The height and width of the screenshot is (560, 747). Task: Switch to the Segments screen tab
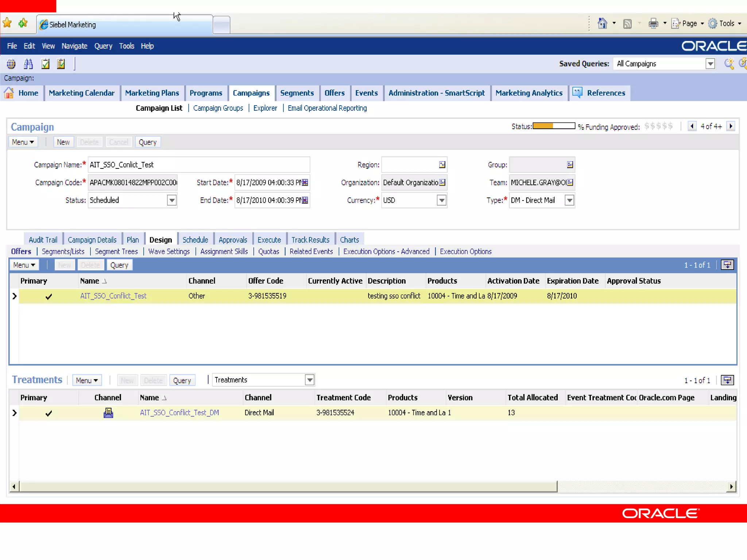tap(297, 93)
